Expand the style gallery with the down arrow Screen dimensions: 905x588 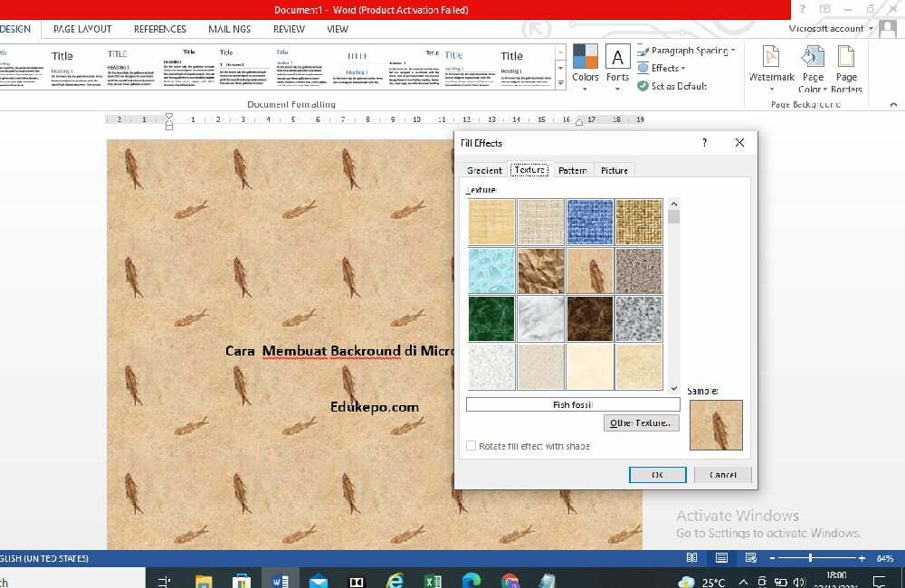tap(560, 69)
